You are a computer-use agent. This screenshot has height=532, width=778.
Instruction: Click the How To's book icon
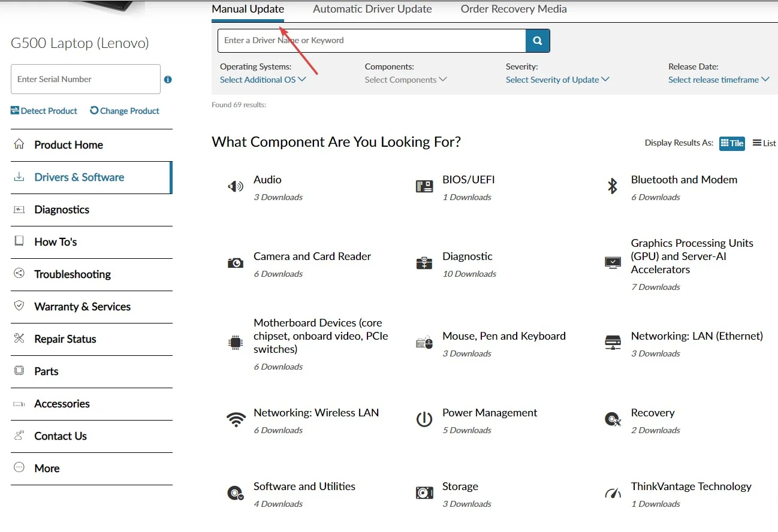pyautogui.click(x=19, y=241)
